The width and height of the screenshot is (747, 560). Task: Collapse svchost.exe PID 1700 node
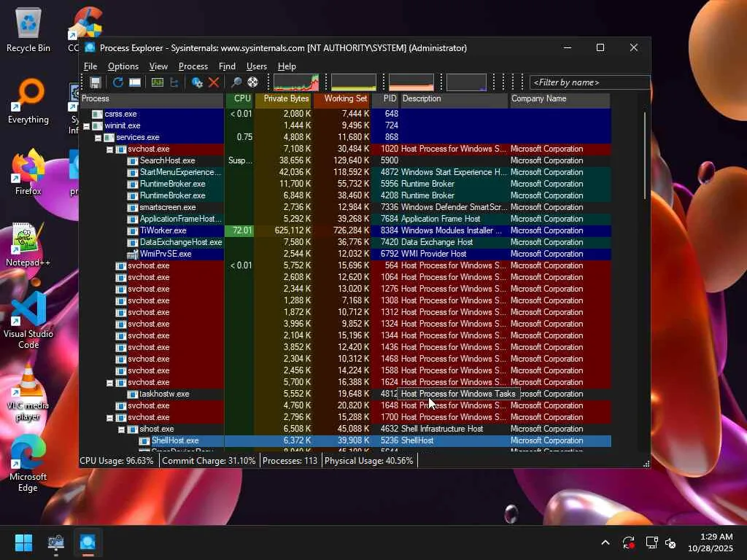[x=109, y=418]
